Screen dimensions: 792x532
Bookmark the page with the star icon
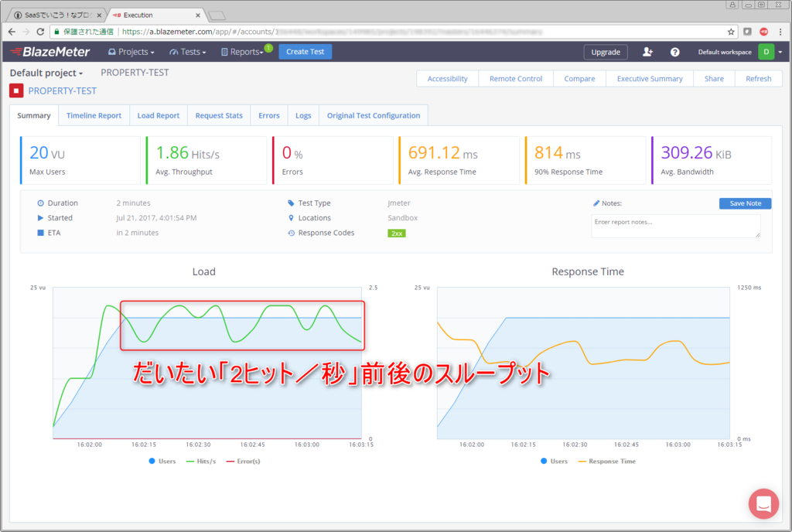point(730,32)
